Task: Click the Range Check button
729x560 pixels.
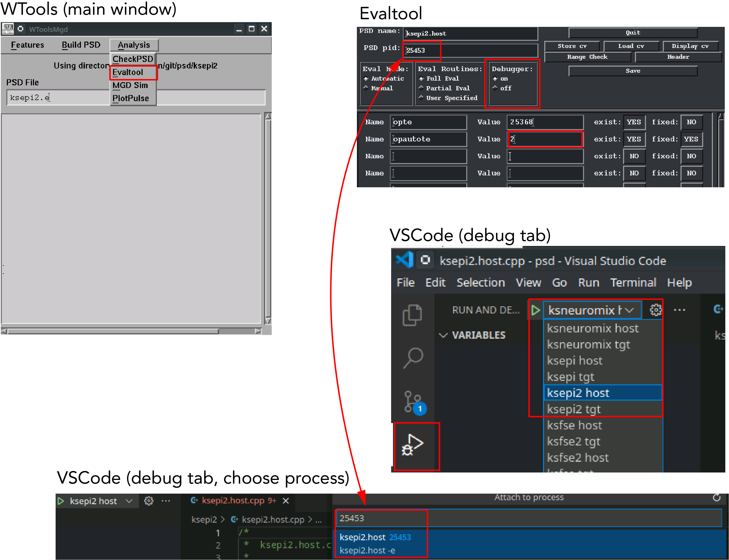Action: tap(587, 57)
